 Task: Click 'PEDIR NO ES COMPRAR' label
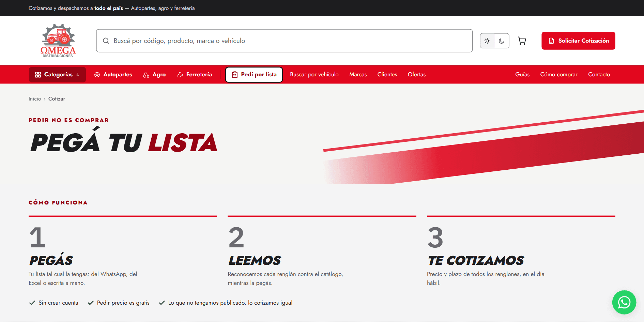coord(69,120)
